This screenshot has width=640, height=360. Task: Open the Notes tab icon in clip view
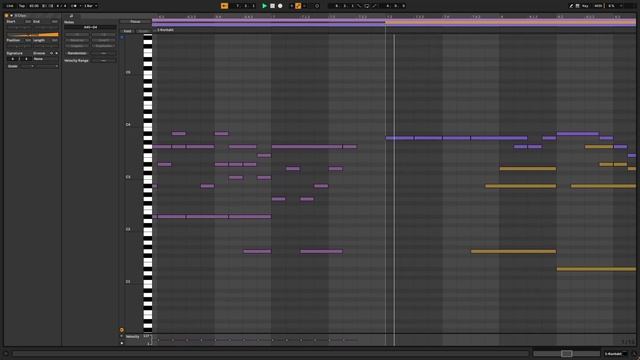pyautogui.click(x=71, y=16)
